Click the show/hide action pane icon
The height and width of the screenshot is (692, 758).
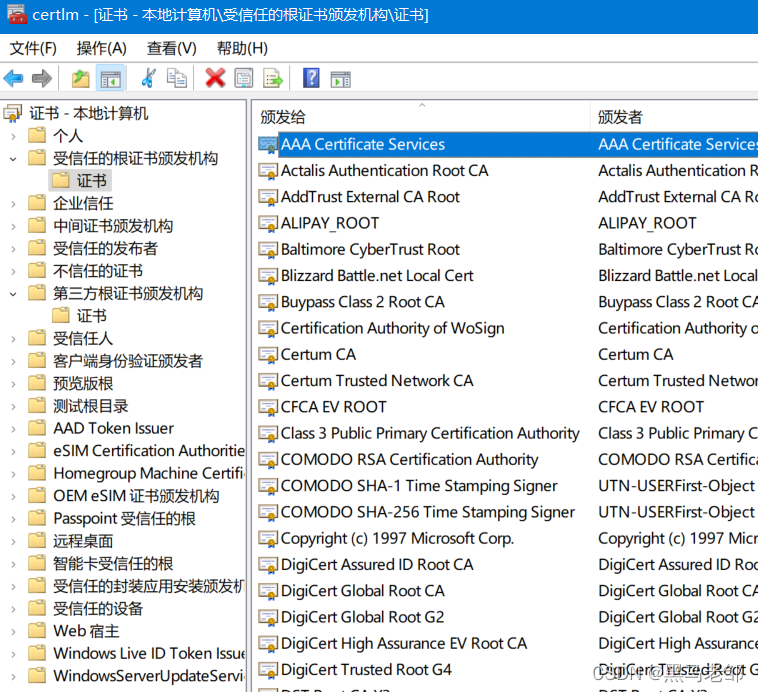[341, 79]
